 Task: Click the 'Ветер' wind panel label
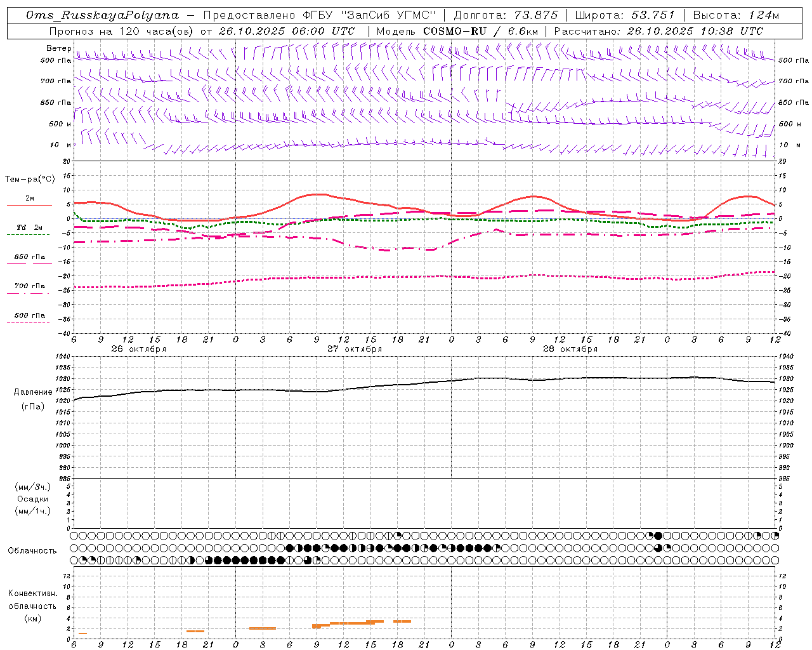[58, 48]
